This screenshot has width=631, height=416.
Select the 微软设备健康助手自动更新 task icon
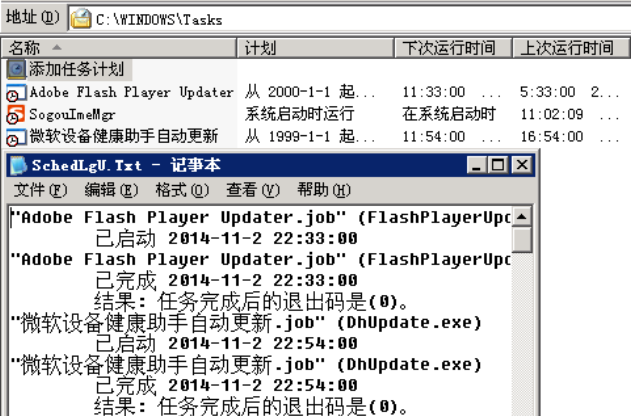click(16, 137)
